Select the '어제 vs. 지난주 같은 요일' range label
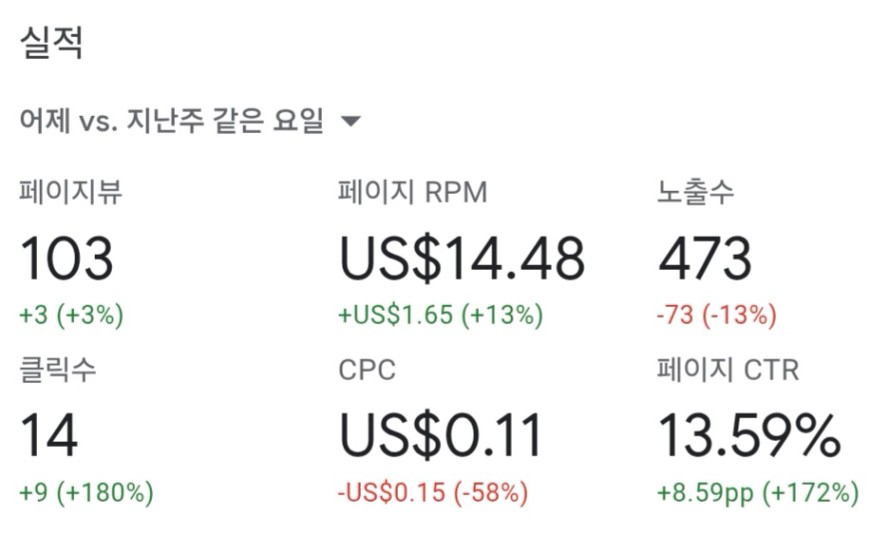 click(x=172, y=120)
